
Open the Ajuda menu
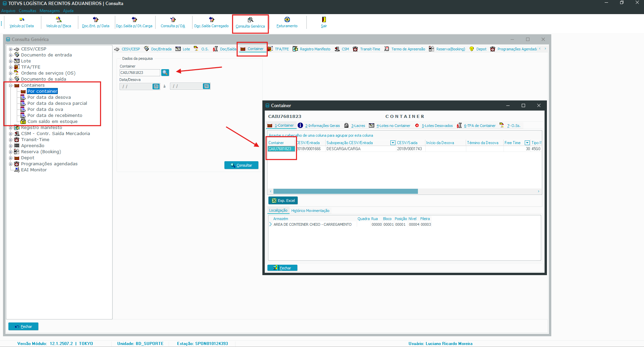point(68,11)
